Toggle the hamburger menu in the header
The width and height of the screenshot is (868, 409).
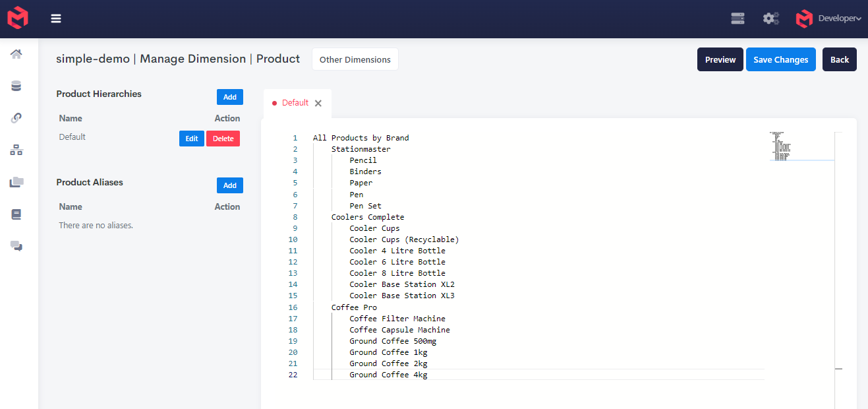click(x=56, y=18)
